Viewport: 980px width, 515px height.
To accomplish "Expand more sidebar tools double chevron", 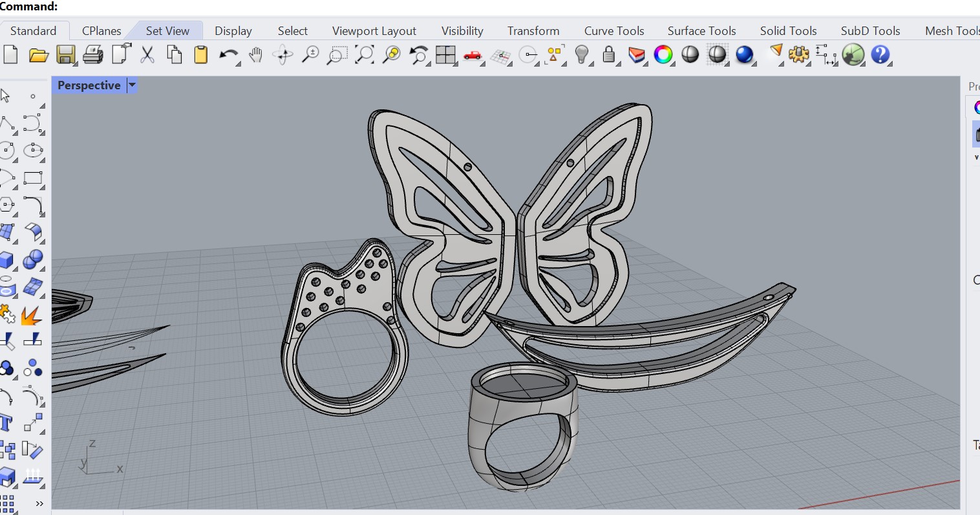I will [39, 503].
